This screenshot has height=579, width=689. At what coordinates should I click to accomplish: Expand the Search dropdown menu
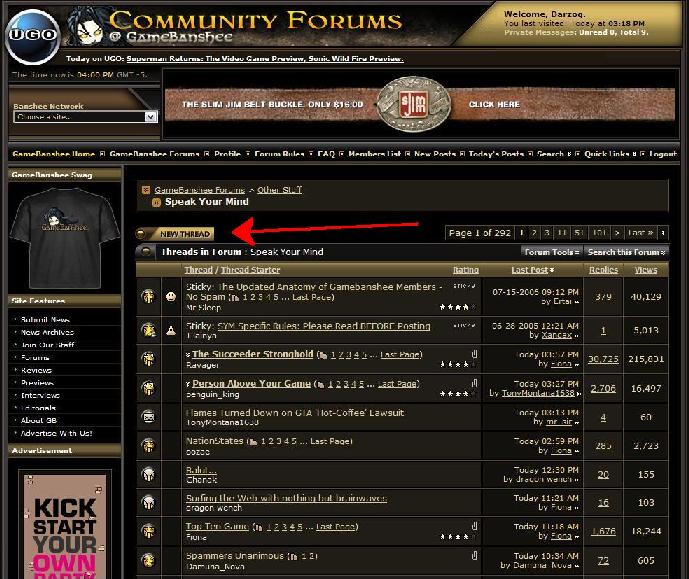(x=553, y=154)
